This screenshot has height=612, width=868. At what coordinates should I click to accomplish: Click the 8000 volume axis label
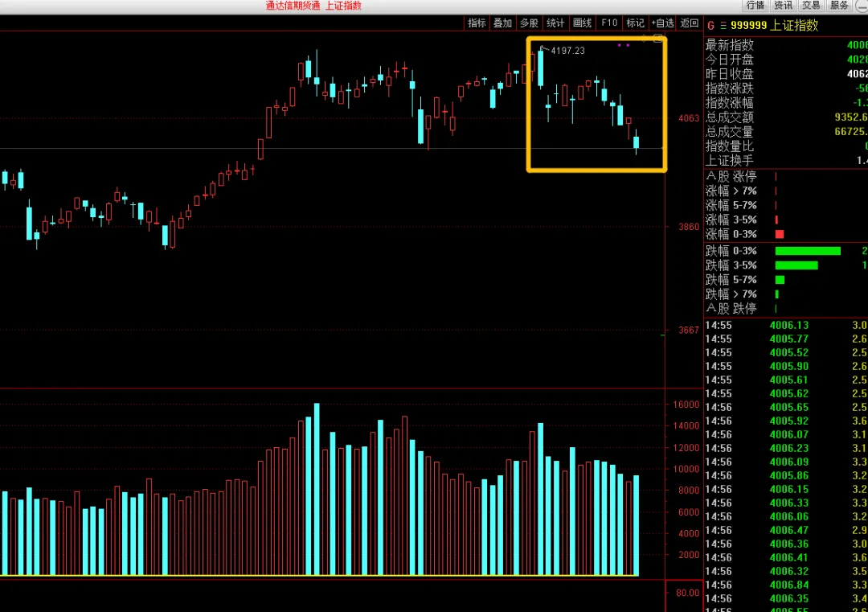[689, 490]
